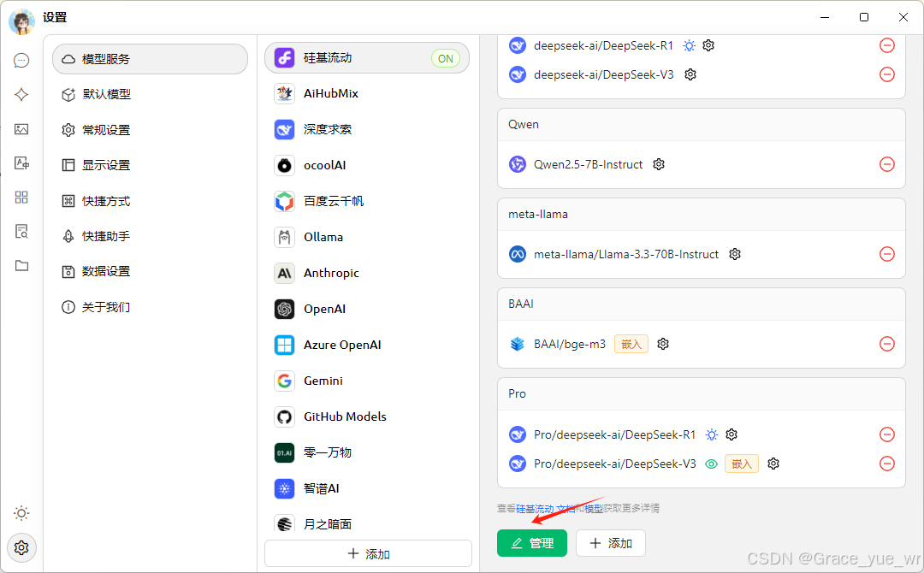Select the Azure OpenAI provider
This screenshot has height=573, width=924.
click(367, 346)
